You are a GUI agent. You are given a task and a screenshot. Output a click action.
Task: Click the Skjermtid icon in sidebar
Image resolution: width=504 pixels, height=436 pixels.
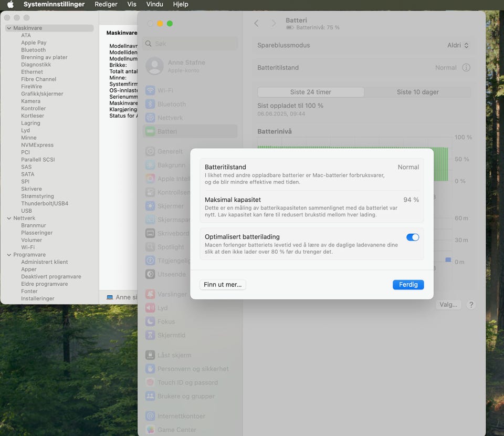tap(151, 335)
